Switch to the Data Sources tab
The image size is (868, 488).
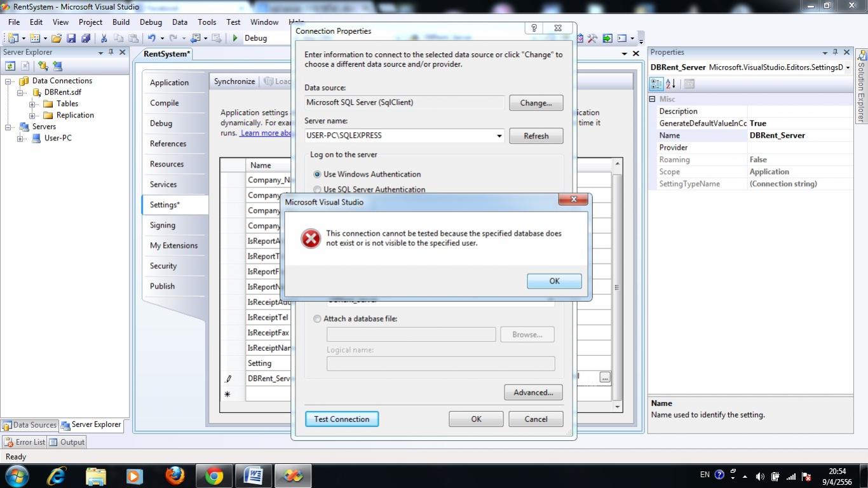coord(30,425)
